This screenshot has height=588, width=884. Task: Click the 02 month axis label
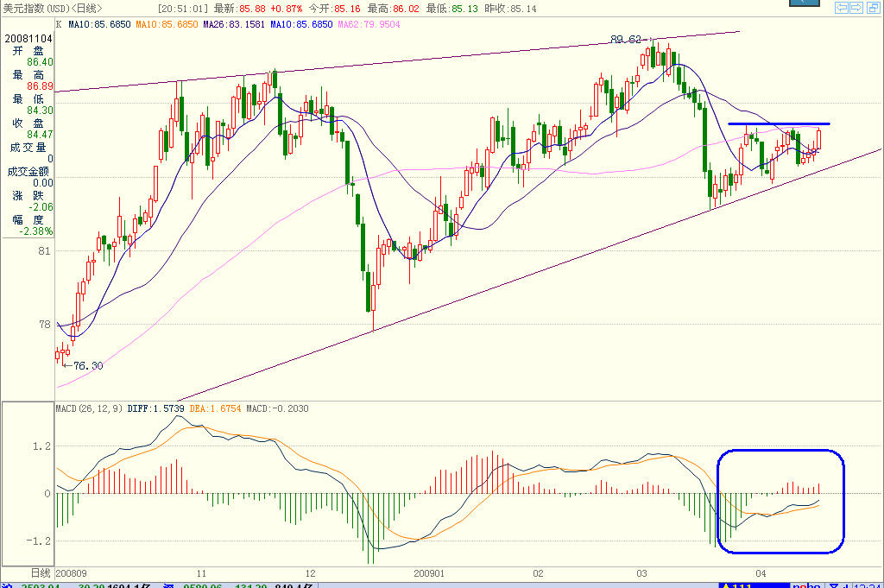pos(539,573)
